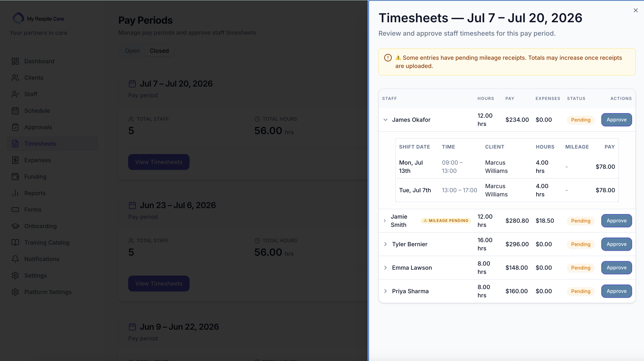Click the Forms icon in sidebar
The height and width of the screenshot is (361, 644).
coord(15,210)
